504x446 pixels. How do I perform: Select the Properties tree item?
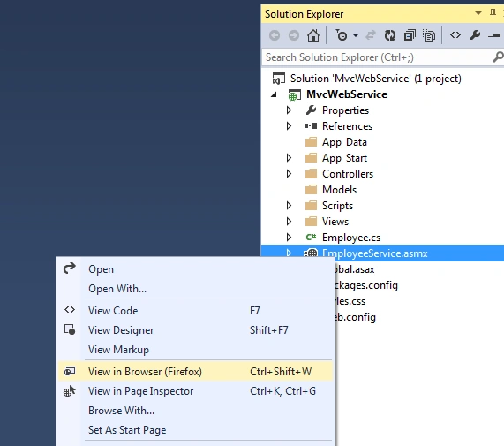pos(345,110)
